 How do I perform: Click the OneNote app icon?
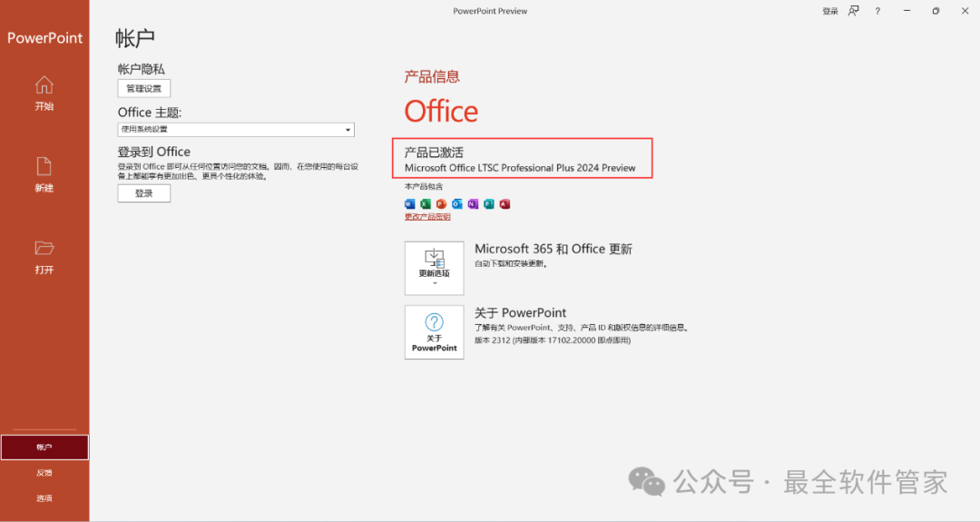coord(473,203)
